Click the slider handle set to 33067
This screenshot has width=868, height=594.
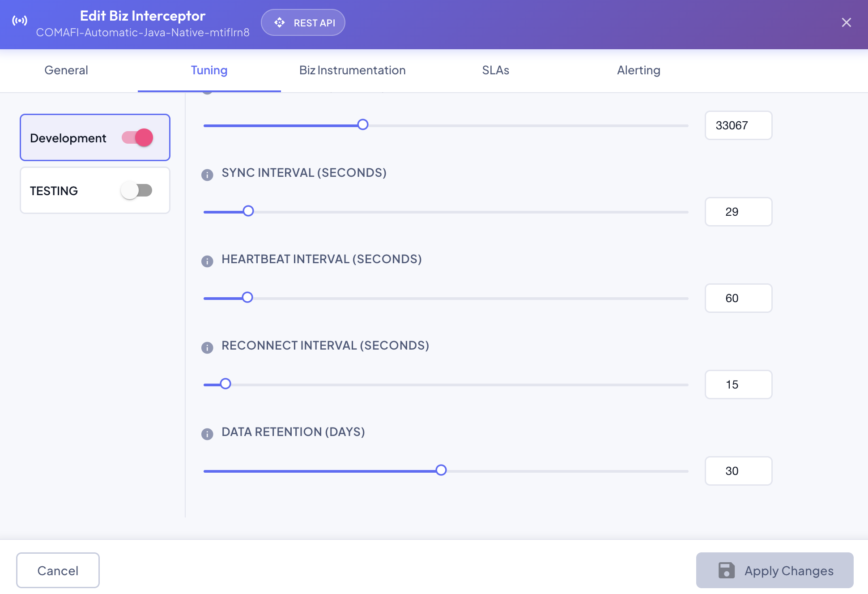click(x=363, y=124)
